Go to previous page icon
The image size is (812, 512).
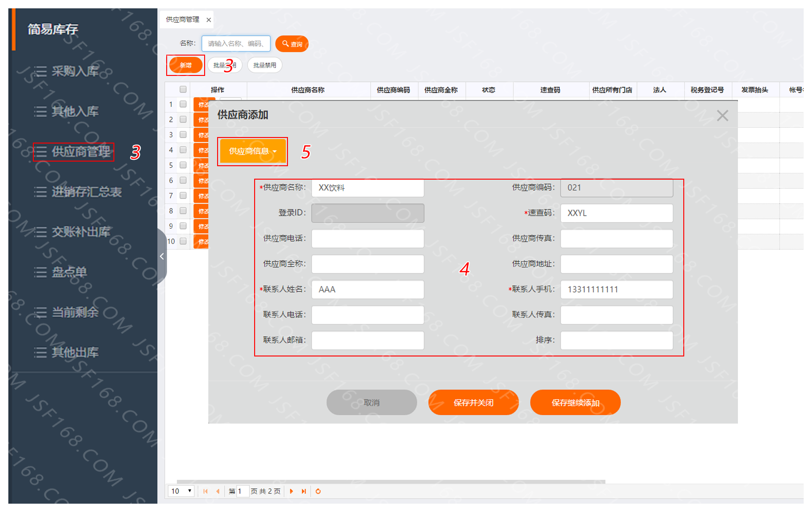click(x=218, y=491)
